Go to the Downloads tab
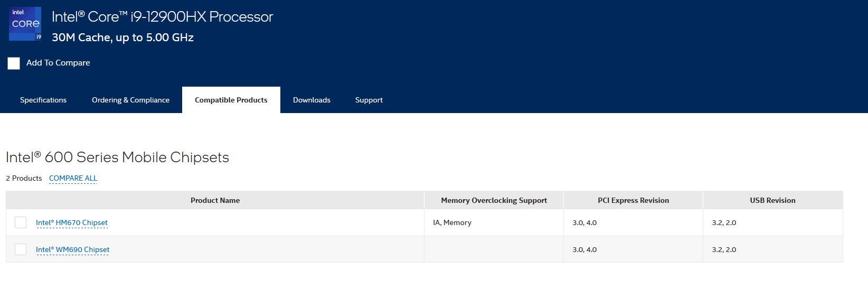The height and width of the screenshot is (289, 868). [312, 100]
